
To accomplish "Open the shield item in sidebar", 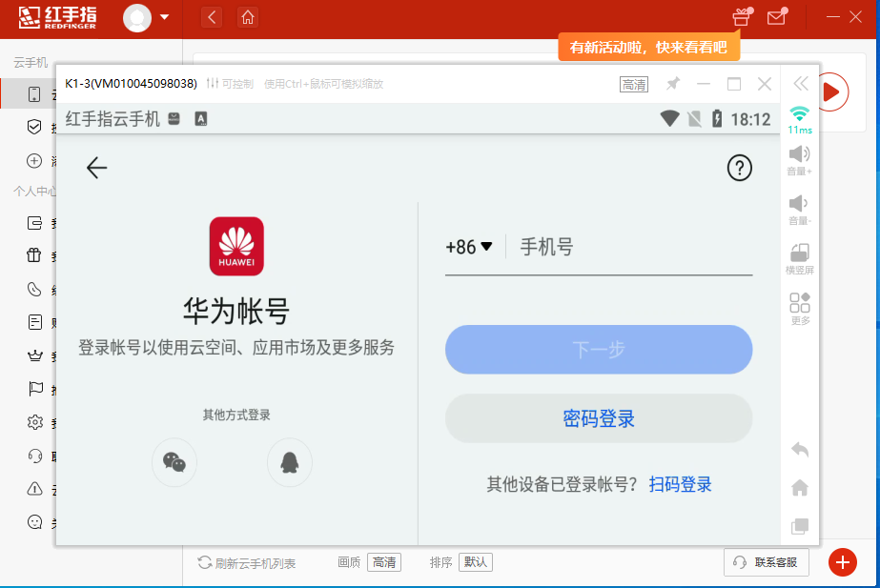I will (34, 127).
